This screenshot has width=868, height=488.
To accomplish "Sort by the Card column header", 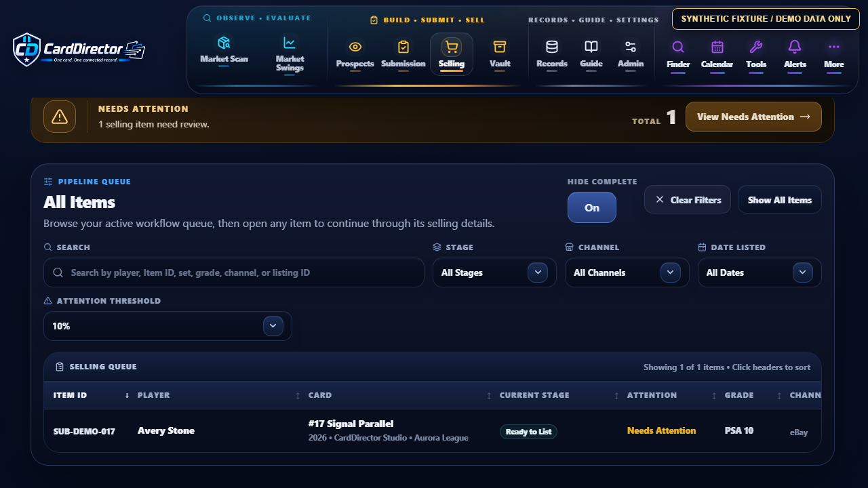I will [400, 395].
